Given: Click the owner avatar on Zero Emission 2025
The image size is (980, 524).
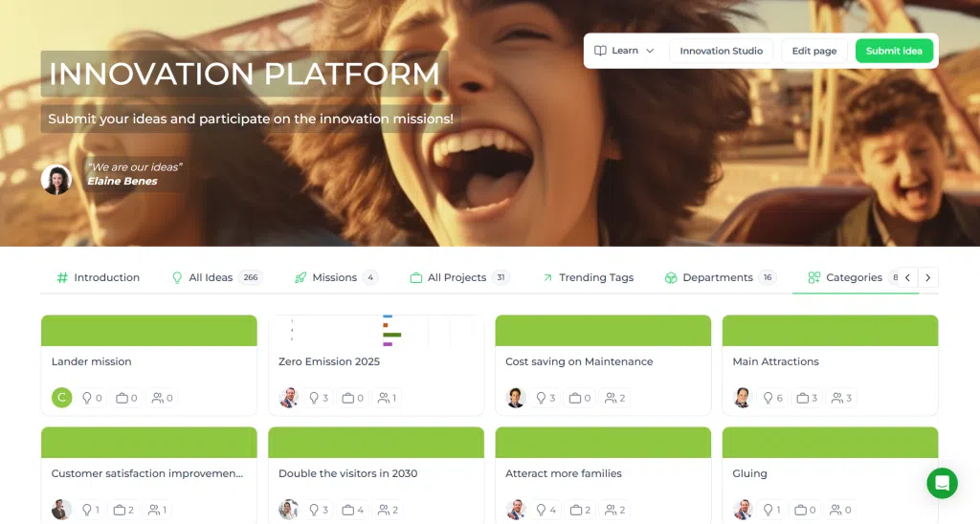Looking at the screenshot, I should coord(289,397).
